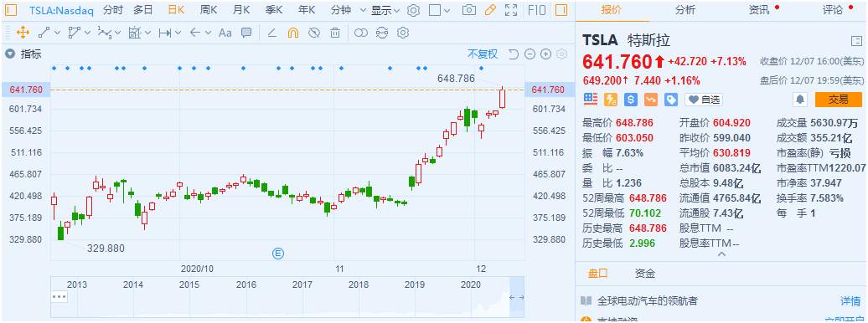The image size is (868, 323).
Task: Open the 资讯 news tab
Action: point(759,10)
